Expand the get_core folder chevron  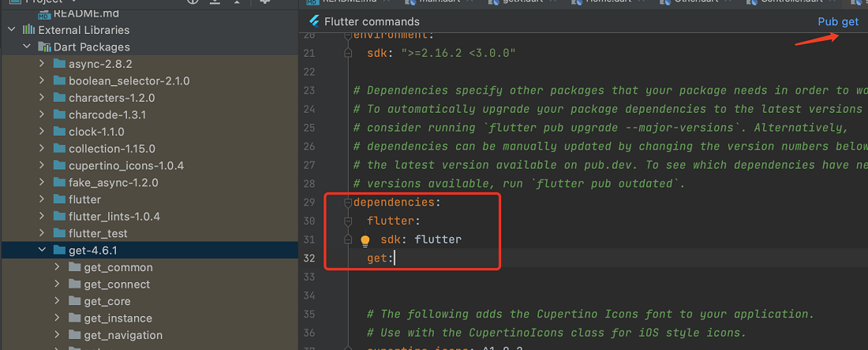tap(58, 301)
